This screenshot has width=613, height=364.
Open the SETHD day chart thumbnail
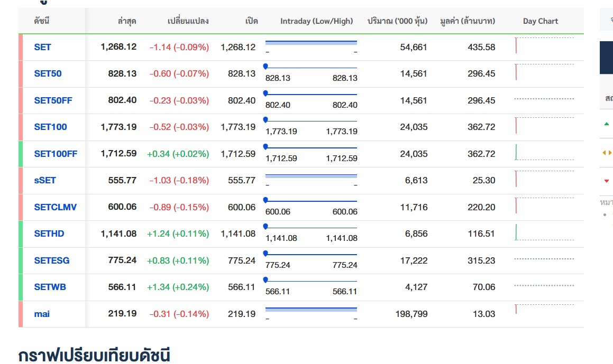(544, 232)
